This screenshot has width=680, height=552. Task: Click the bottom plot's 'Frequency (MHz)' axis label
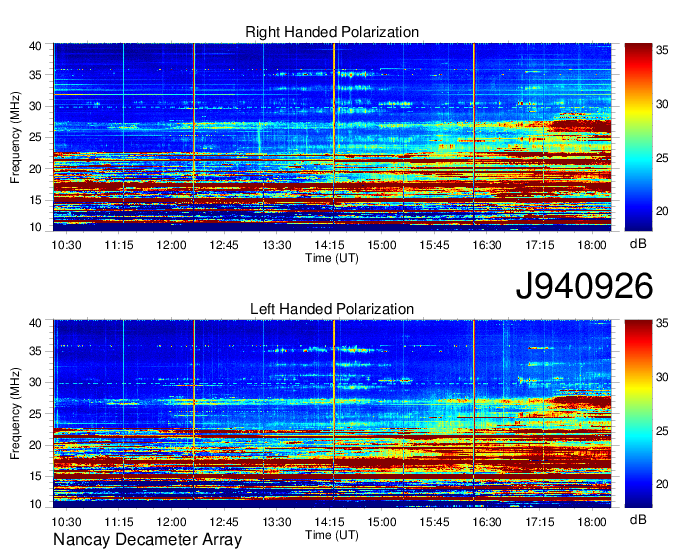[15, 414]
